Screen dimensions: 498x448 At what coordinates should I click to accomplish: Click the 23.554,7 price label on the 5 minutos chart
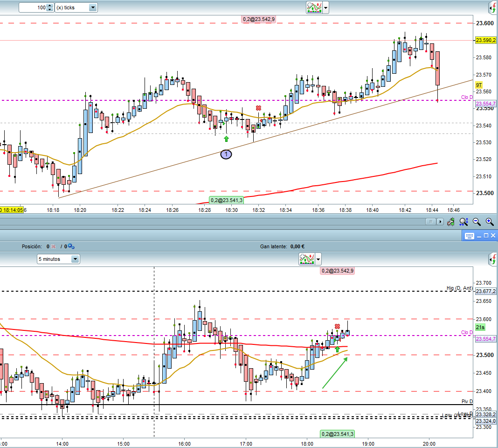click(x=485, y=339)
